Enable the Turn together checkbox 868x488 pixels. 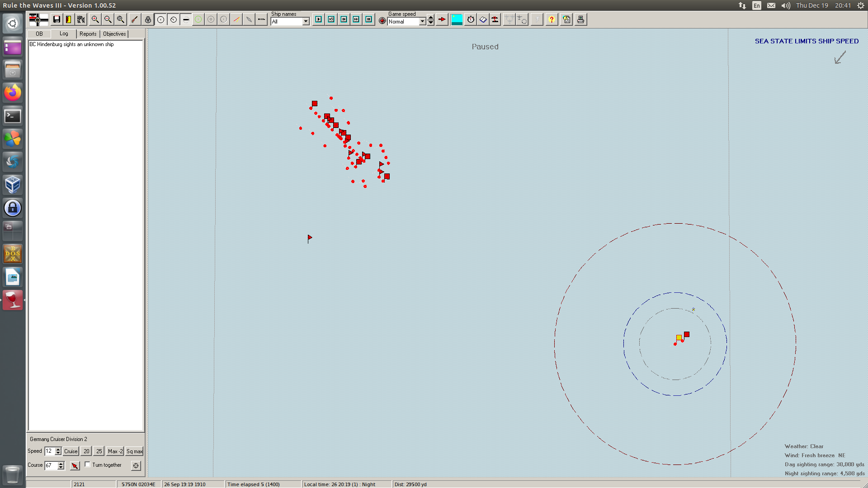click(x=88, y=465)
